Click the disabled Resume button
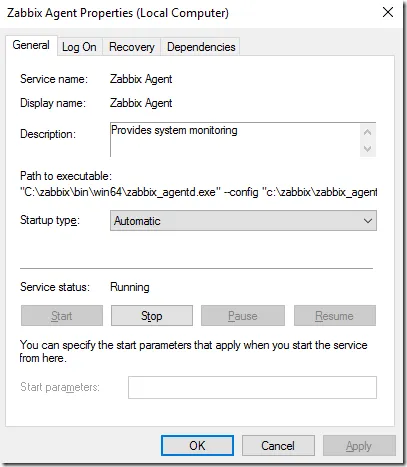 coord(335,316)
